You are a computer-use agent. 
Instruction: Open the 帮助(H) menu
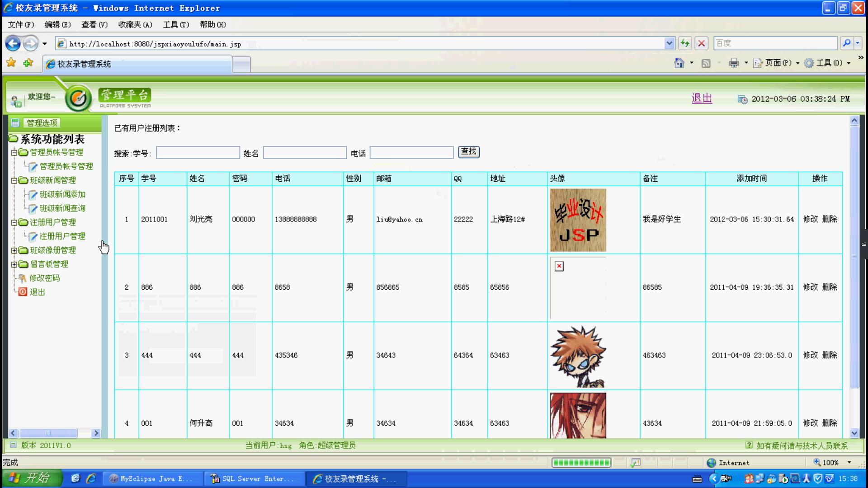(x=212, y=24)
